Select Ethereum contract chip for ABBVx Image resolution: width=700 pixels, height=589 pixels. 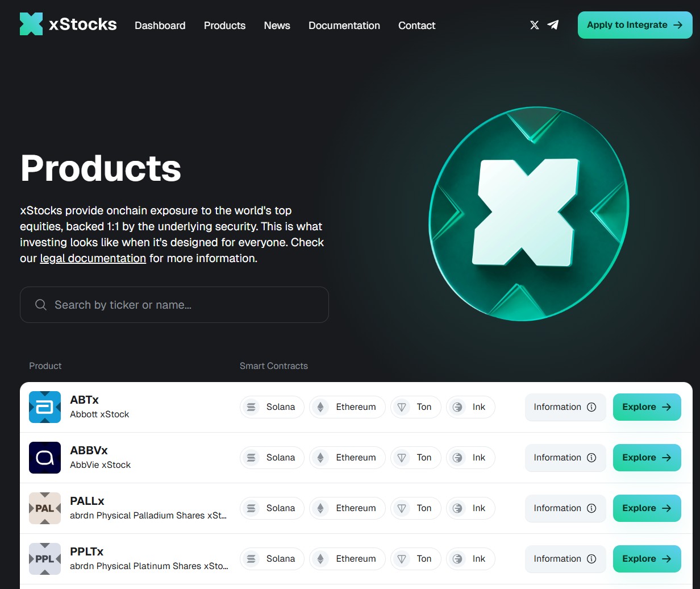[347, 458]
